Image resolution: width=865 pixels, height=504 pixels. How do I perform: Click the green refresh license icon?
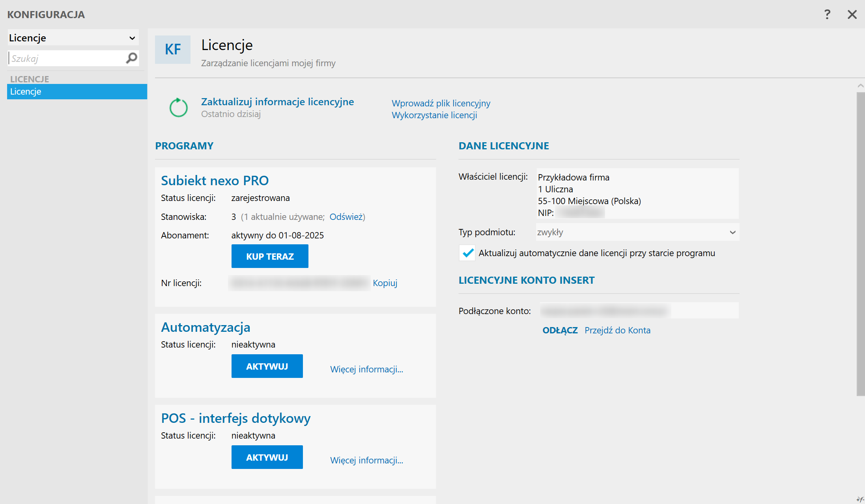tap(178, 108)
